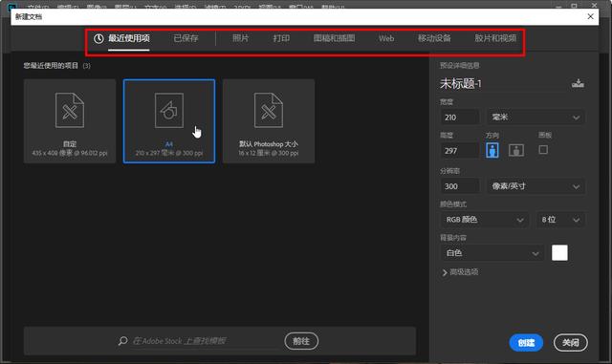Enable the 画板 artboard checkbox
The width and height of the screenshot is (612, 364).
(x=543, y=149)
